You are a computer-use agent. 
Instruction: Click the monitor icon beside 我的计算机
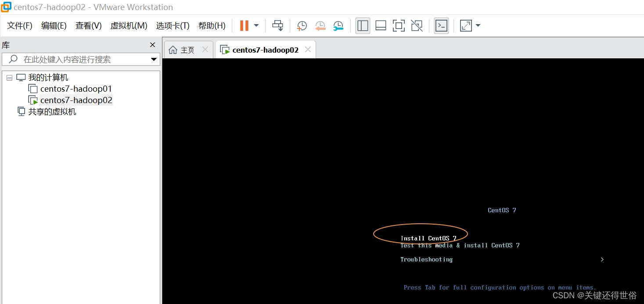[21, 78]
